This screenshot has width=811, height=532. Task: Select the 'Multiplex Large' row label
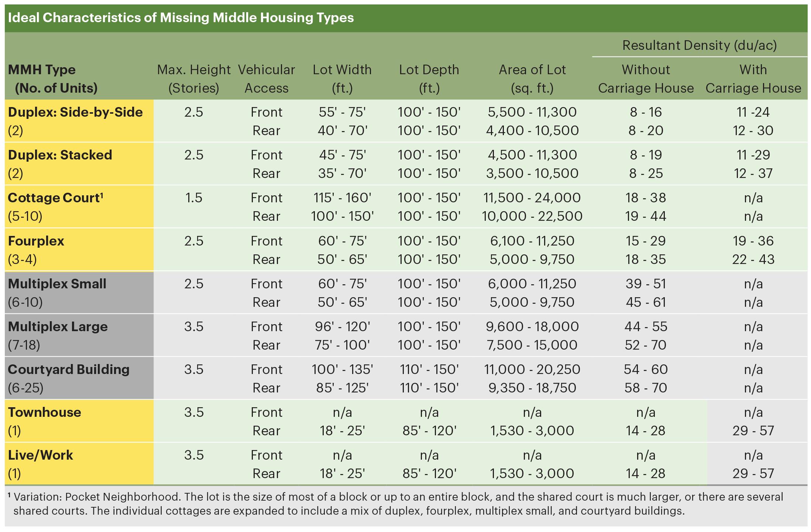[58, 327]
